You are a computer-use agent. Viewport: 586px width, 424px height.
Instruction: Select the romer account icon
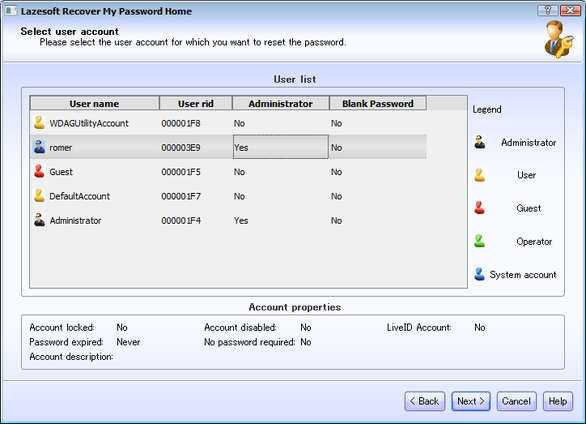click(39, 147)
